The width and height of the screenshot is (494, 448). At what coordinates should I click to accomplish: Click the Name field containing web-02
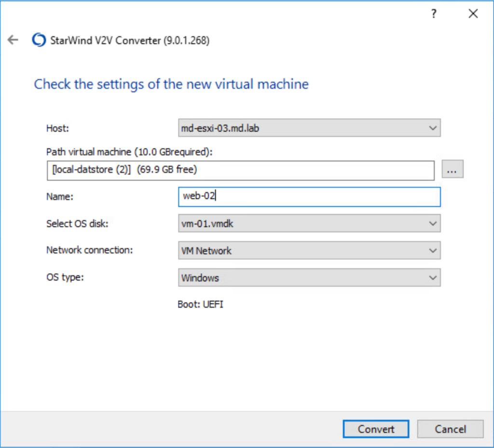coord(309,197)
